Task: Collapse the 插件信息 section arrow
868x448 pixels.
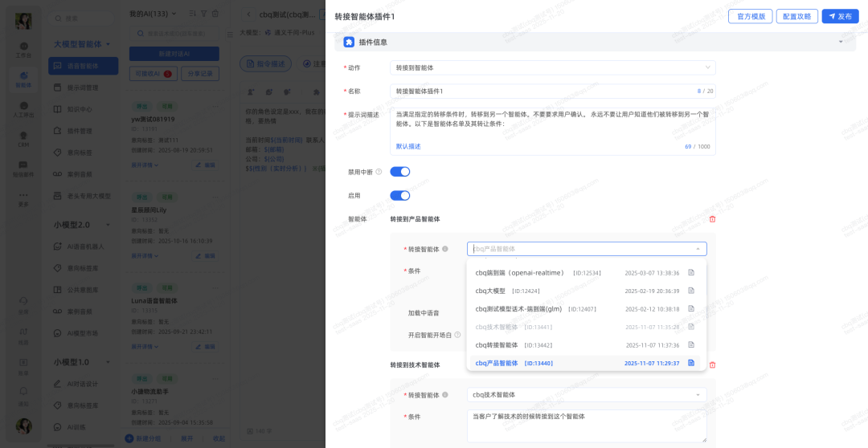Action: [841, 42]
